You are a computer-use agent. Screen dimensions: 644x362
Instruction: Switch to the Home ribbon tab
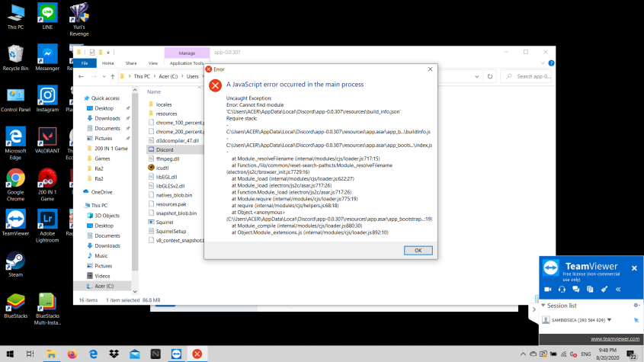coord(108,63)
